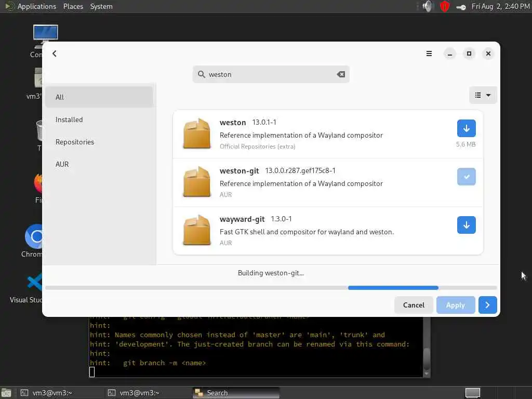This screenshot has height=399, width=532.
Task: Click the weston-git package box icon
Action: (197, 181)
